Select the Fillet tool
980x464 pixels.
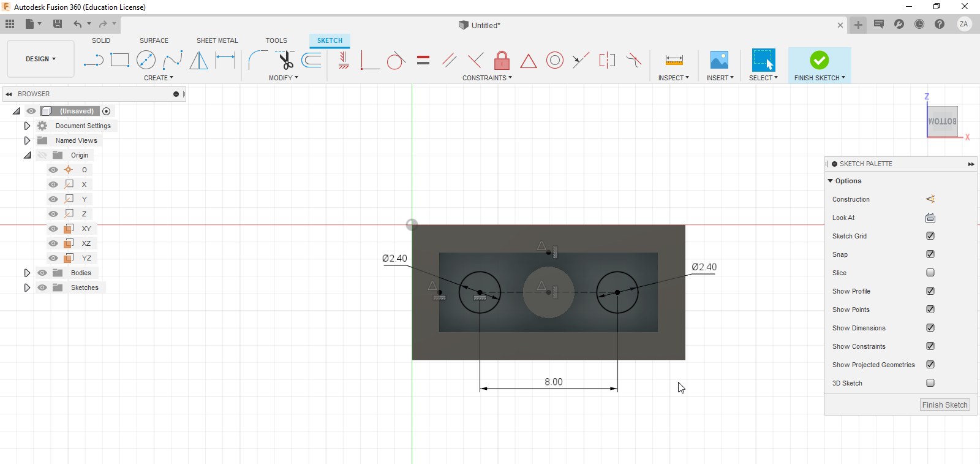click(x=258, y=60)
